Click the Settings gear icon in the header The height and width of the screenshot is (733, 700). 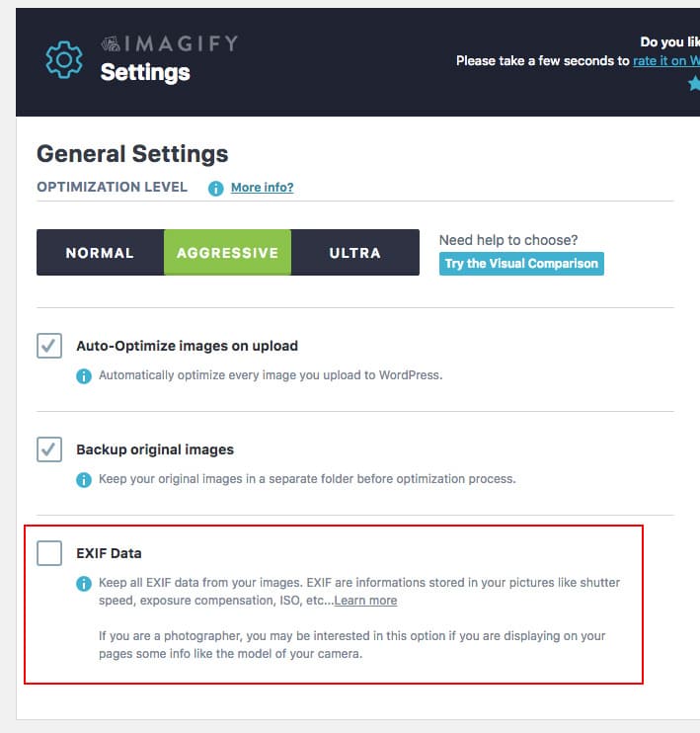click(65, 60)
